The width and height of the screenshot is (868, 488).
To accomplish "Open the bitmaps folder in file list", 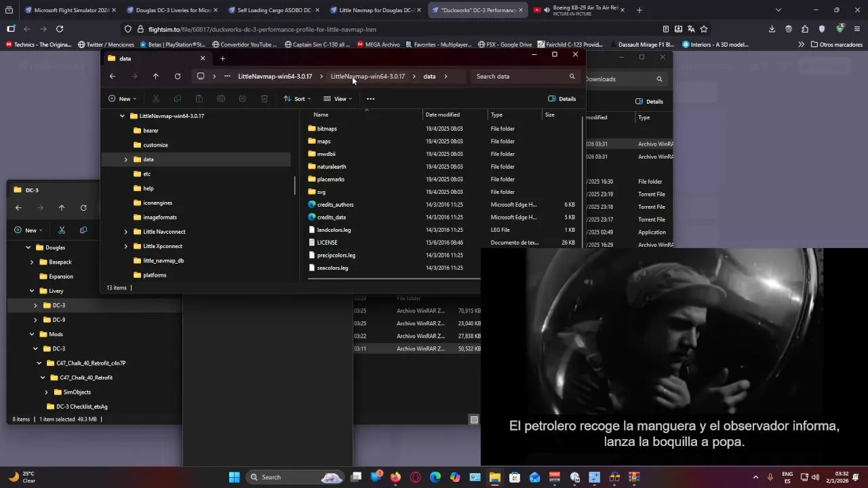I will [327, 129].
